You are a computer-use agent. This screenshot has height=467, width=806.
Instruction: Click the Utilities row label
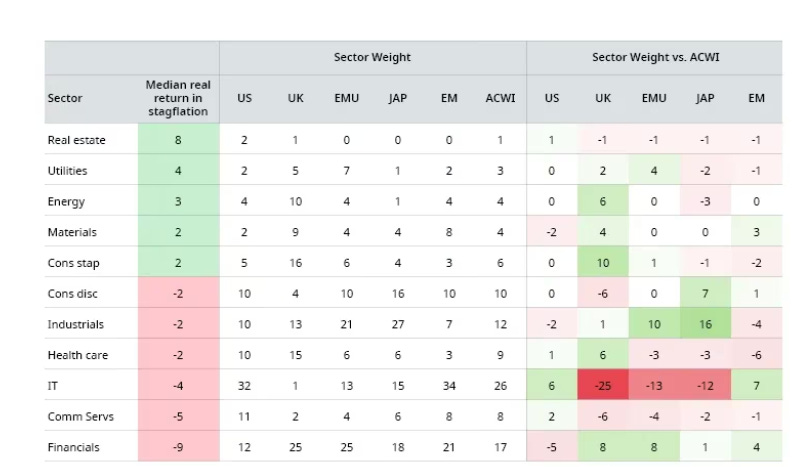click(67, 171)
